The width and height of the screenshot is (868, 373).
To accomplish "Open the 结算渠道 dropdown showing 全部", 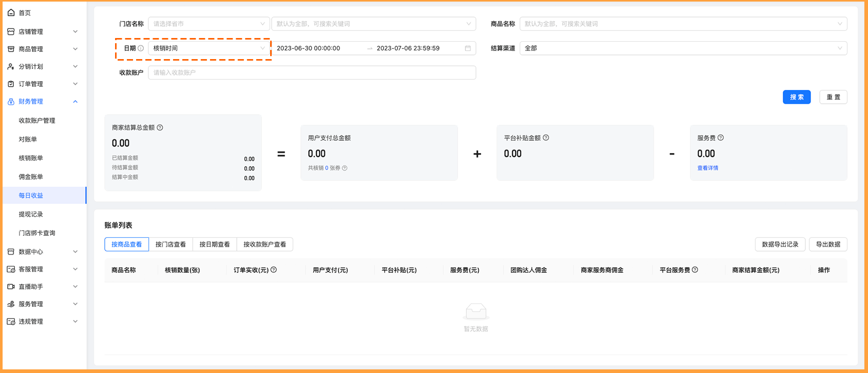I will [x=683, y=48].
